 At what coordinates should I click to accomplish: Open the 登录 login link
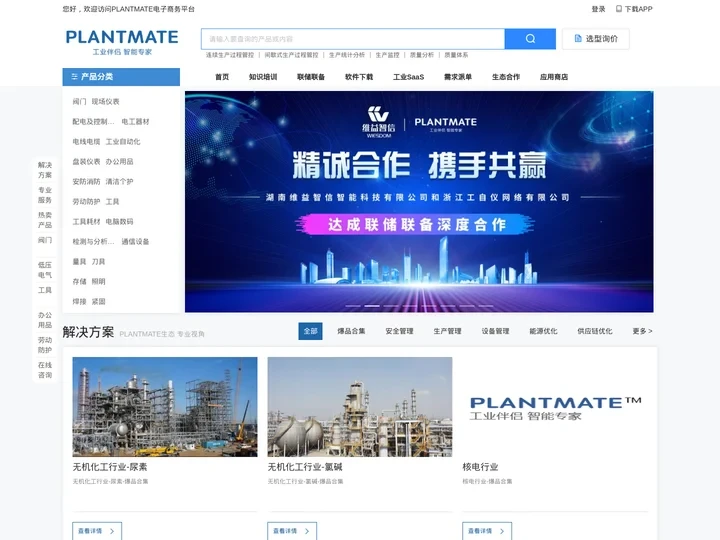[x=598, y=9]
